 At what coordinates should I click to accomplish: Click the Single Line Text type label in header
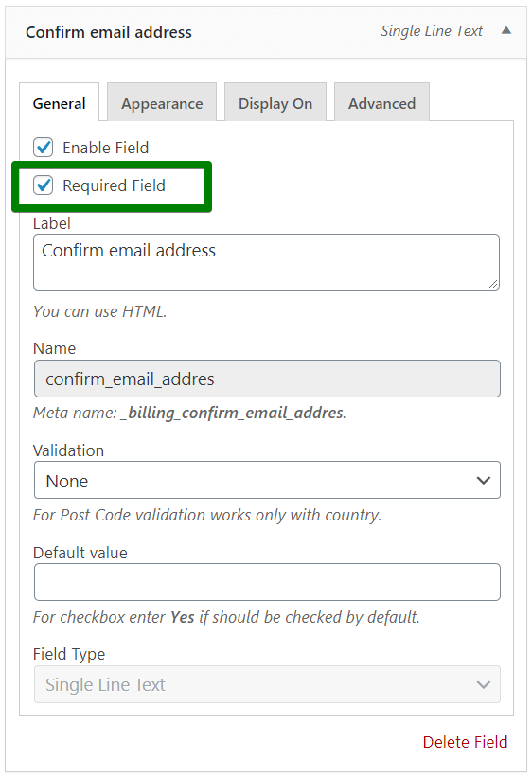click(x=431, y=31)
